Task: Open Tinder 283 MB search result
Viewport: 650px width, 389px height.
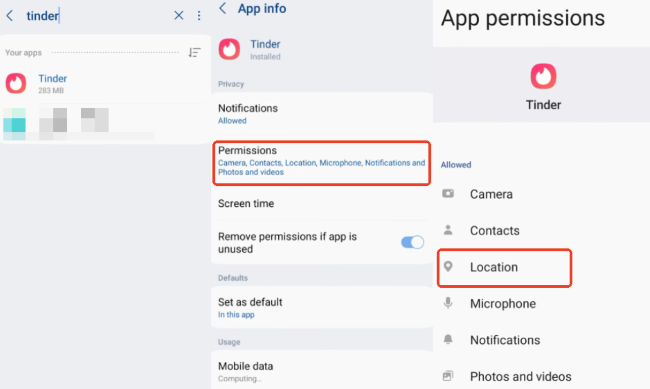Action: (105, 83)
